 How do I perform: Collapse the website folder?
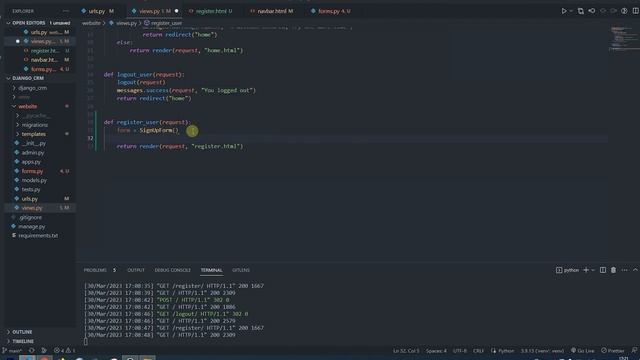pyautogui.click(x=28, y=106)
